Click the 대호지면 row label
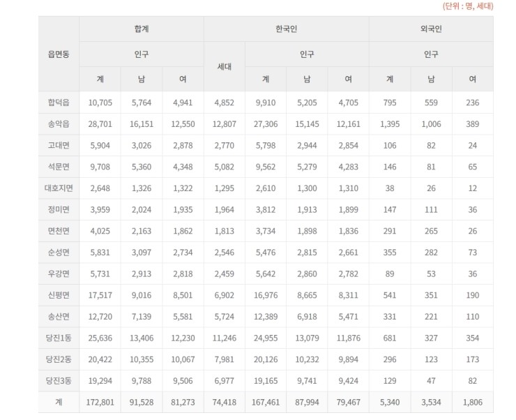516x420 pixels. [59, 188]
